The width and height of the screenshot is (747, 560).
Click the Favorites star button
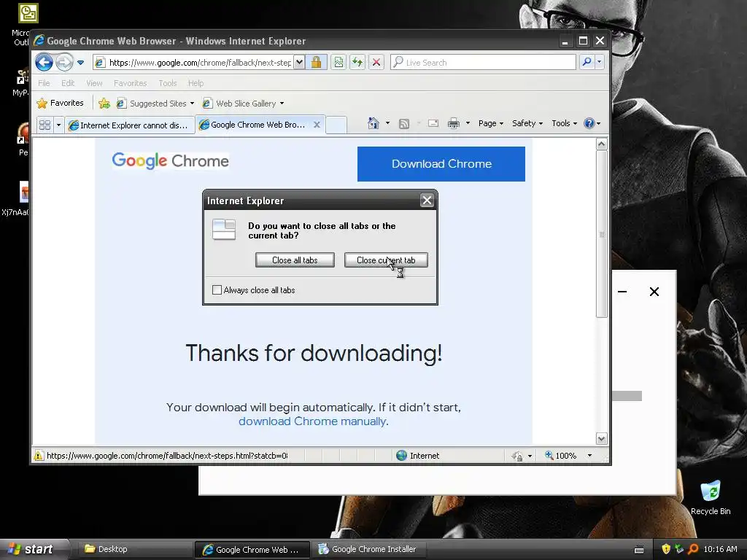tap(61, 103)
